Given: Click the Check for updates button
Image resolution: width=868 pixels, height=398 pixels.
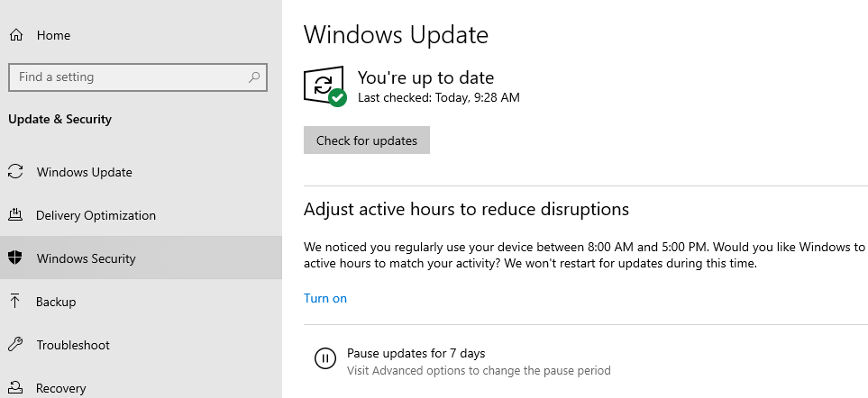Looking at the screenshot, I should [x=367, y=140].
